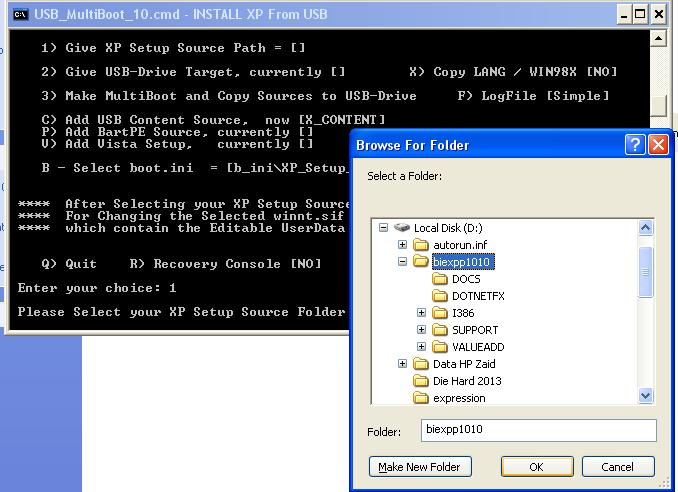Select the DOCS folder name
Viewport: 678px width, 492px height.
[x=466, y=279]
